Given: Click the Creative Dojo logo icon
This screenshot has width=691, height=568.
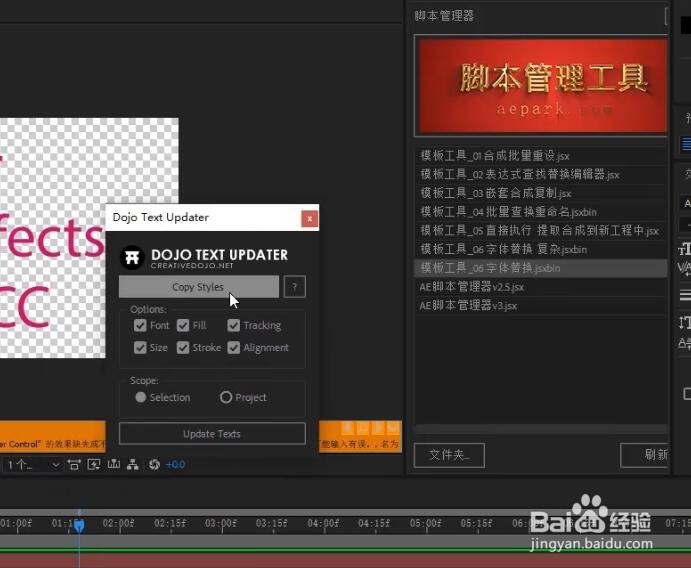Looking at the screenshot, I should [x=132, y=257].
